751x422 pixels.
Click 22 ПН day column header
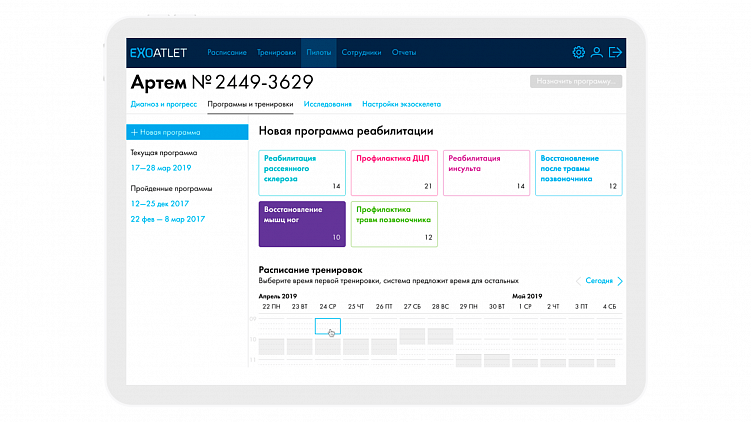click(x=271, y=307)
